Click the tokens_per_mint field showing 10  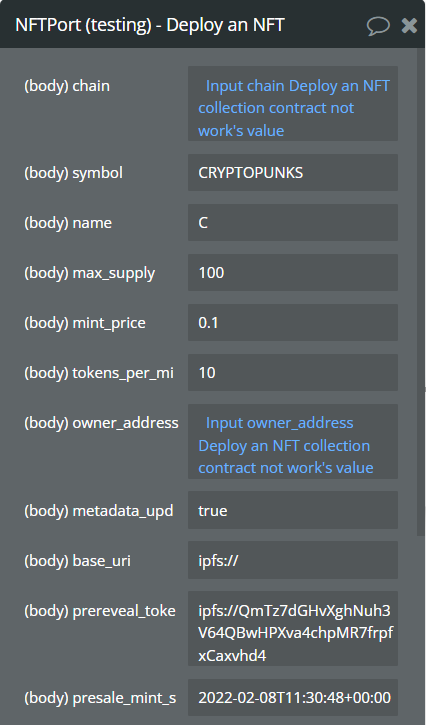tap(293, 372)
